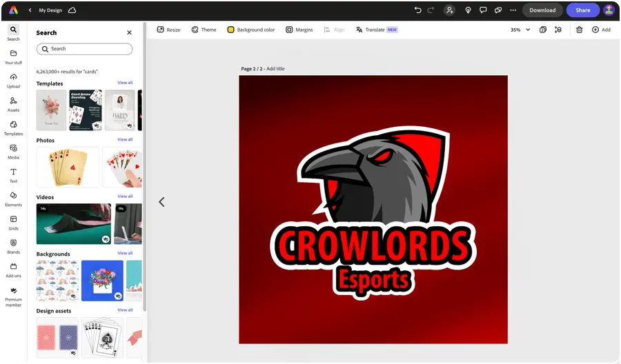Image resolution: width=621 pixels, height=364 pixels.
Task: Open the pages icon next to zoom
Action: coord(543,30)
